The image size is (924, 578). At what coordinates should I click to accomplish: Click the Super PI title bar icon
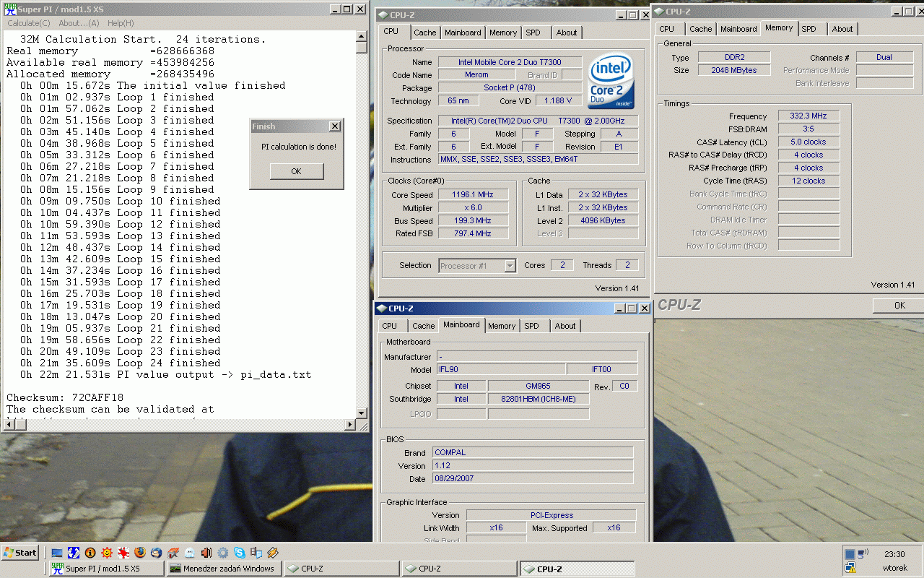pos(9,9)
